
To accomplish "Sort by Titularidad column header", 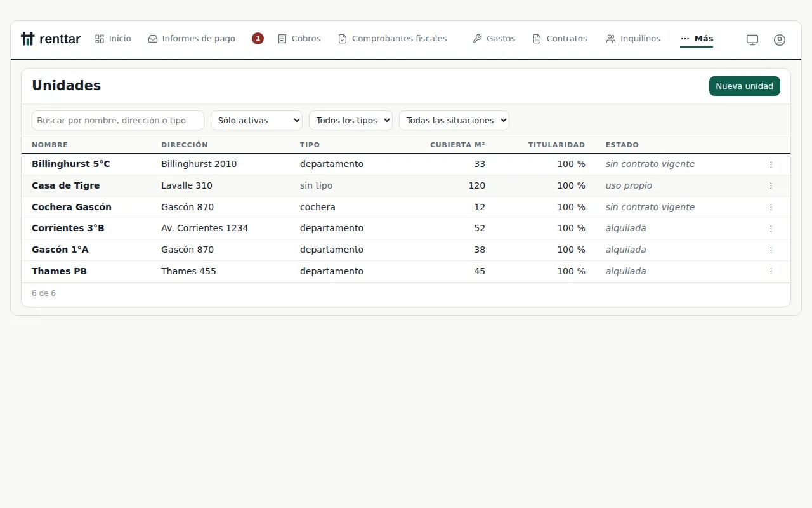I will coord(556,145).
